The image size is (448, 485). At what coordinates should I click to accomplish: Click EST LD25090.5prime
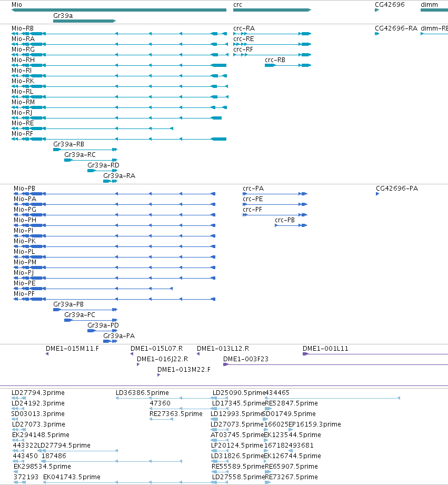coord(239,393)
